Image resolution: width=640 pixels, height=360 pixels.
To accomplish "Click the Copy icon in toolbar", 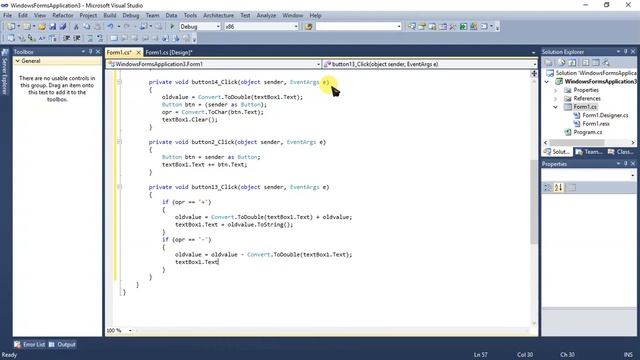I will 87,27.
